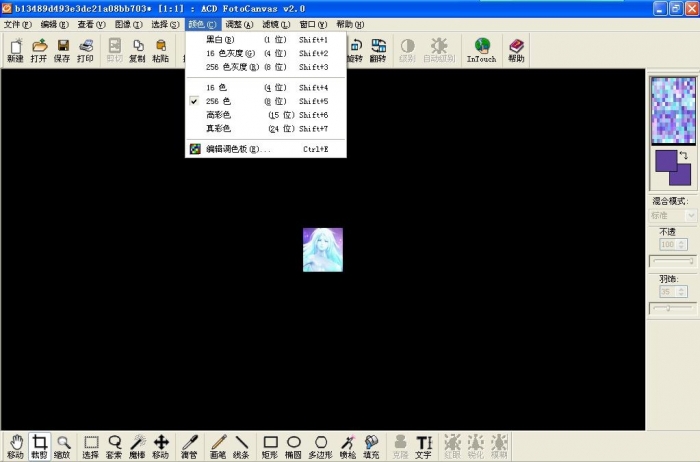Choose 16 色灰度 (4 位) mode
The image size is (700, 462).
266,53
